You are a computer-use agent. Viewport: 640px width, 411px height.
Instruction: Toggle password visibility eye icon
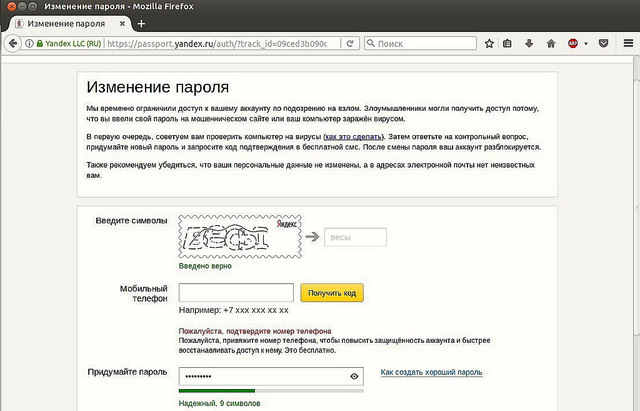point(354,376)
